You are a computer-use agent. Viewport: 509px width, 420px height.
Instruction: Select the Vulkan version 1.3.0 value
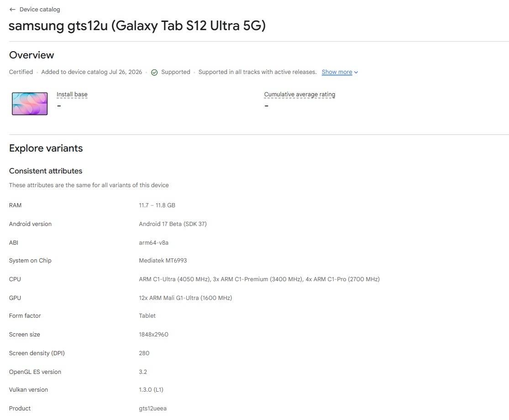coord(151,390)
